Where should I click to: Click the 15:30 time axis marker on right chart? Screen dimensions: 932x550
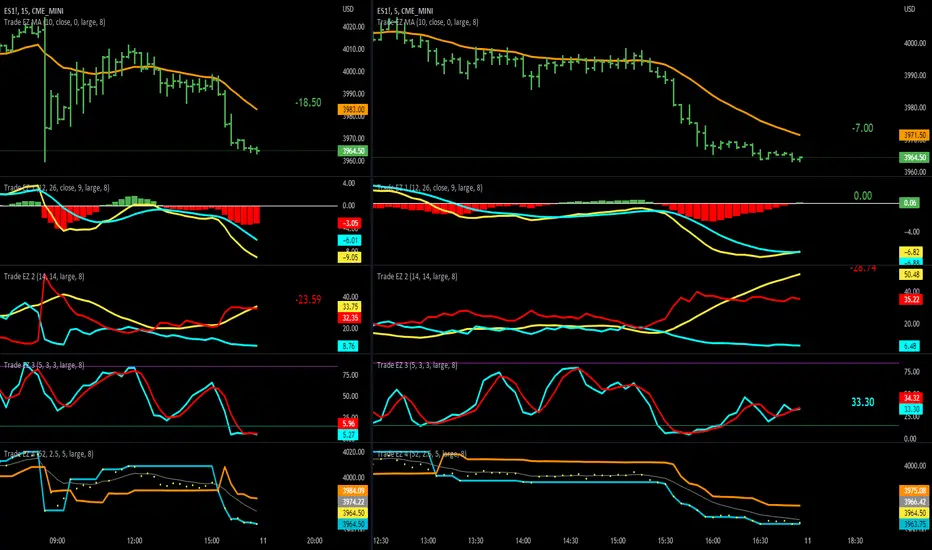[665, 540]
